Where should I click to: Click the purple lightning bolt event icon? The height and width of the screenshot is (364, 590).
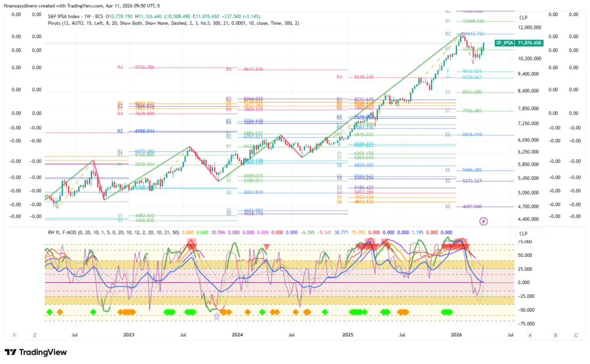point(483,221)
